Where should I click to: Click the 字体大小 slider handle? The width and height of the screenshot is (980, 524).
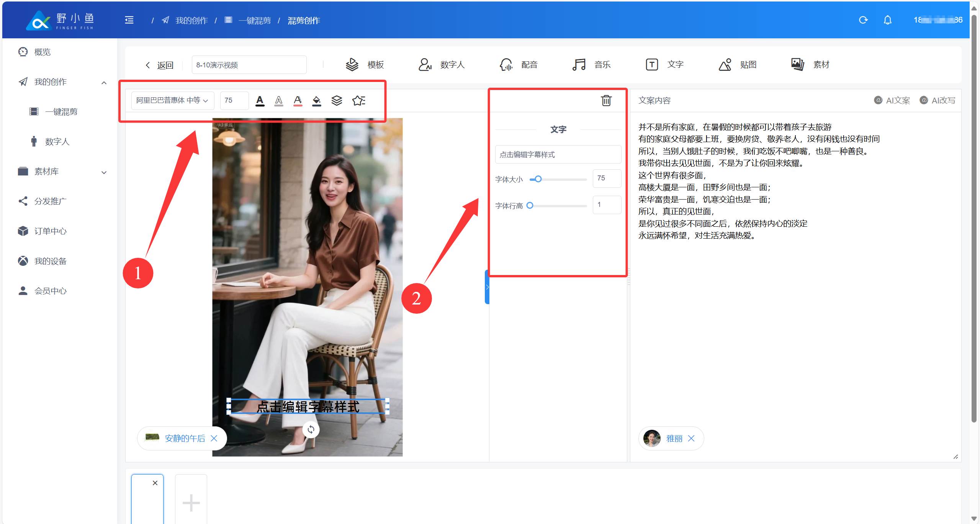[538, 179]
